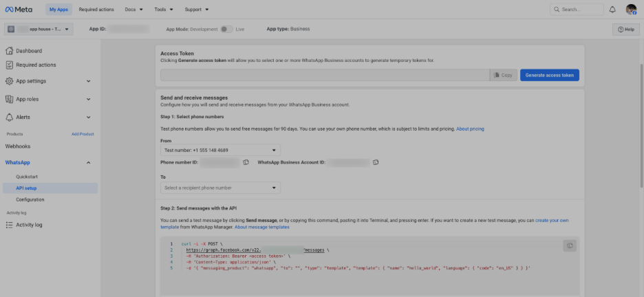This screenshot has width=644, height=297.
Task: Click 'Step 1: Select phone numbers' heading
Action: coord(192,117)
